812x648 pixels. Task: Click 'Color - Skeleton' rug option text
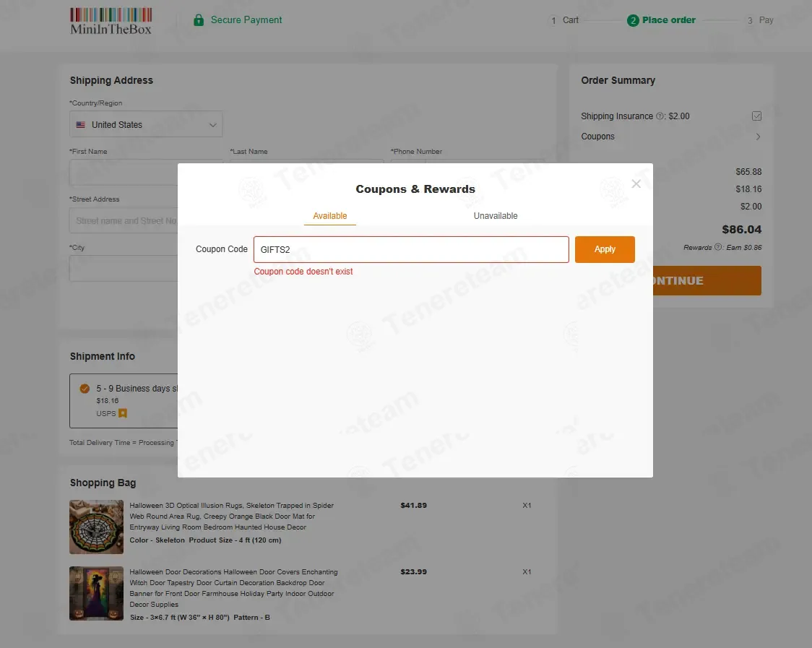point(157,540)
